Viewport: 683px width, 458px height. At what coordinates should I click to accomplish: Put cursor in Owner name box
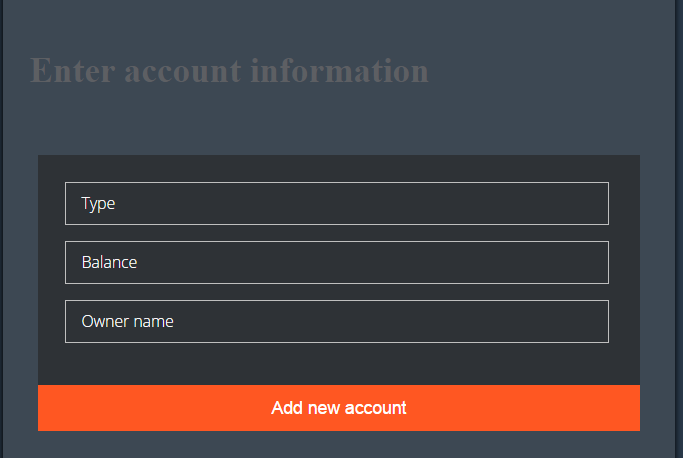tap(336, 321)
